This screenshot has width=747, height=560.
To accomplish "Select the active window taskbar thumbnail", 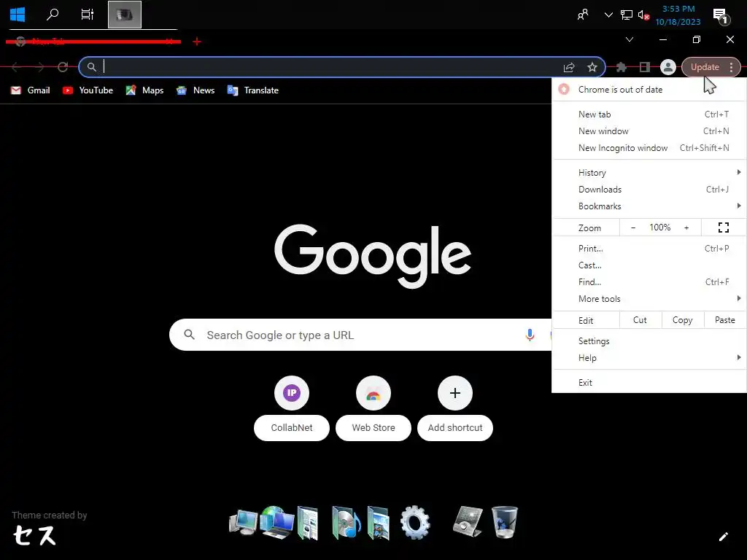I will click(125, 15).
